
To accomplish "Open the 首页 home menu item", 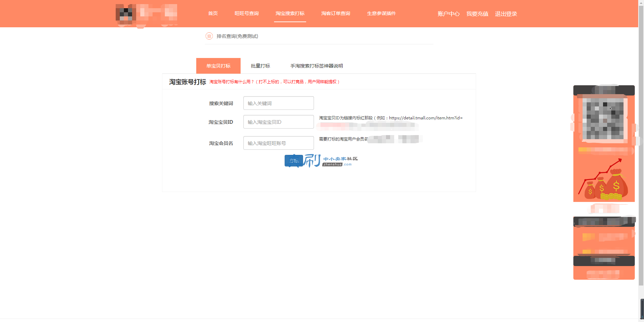I will pos(213,13).
